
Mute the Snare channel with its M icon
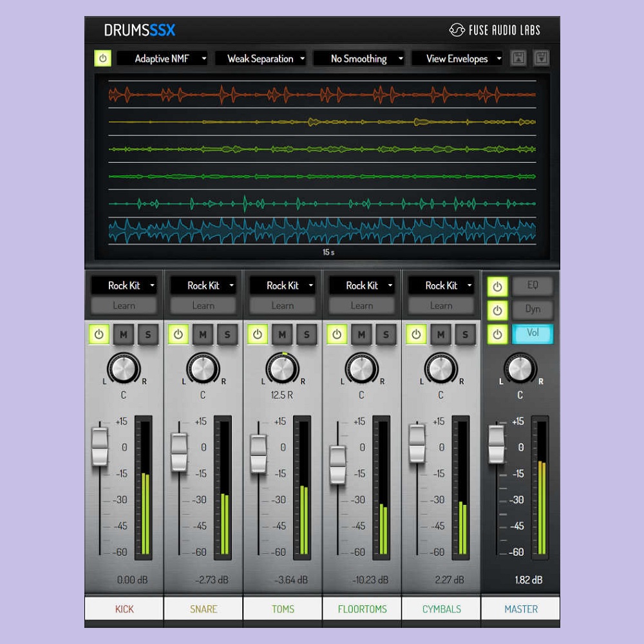pos(202,334)
